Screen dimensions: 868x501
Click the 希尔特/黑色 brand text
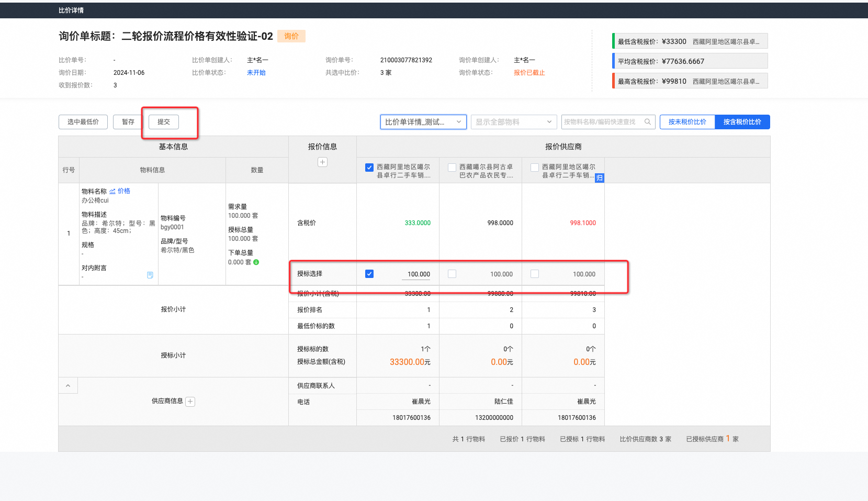pyautogui.click(x=177, y=250)
